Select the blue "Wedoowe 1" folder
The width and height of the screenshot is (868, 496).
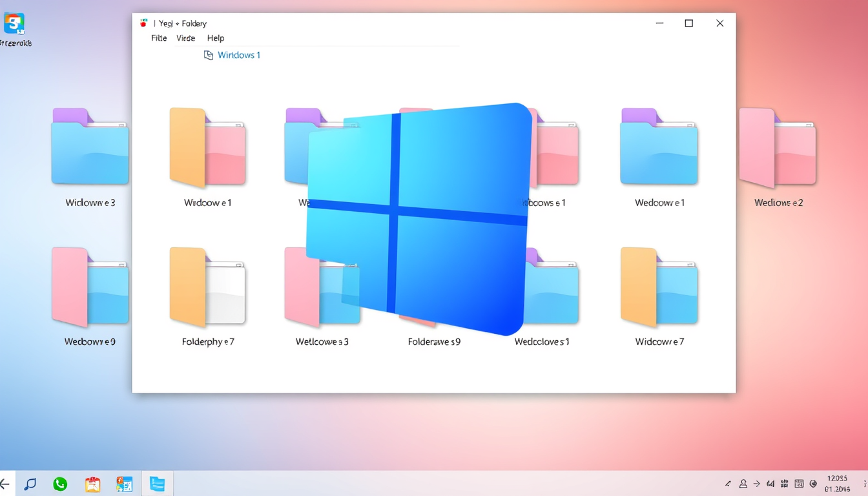[x=659, y=157]
